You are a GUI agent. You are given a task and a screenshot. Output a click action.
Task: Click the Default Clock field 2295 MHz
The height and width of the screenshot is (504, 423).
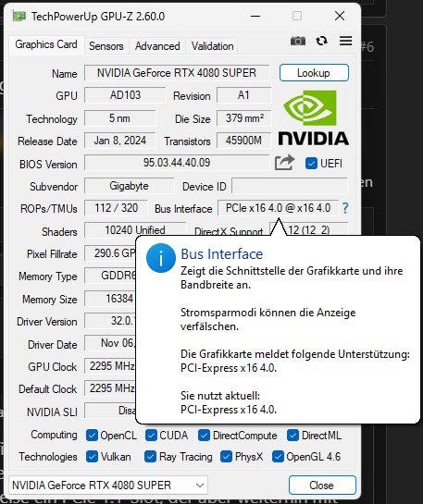pyautogui.click(x=110, y=388)
